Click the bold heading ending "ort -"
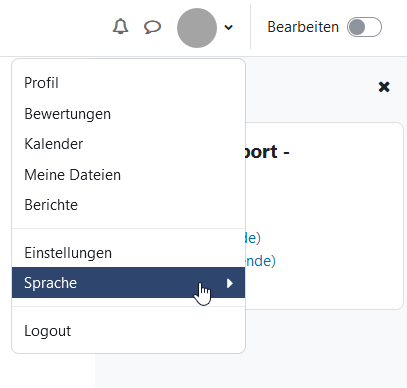The width and height of the screenshot is (407, 388). tap(268, 152)
